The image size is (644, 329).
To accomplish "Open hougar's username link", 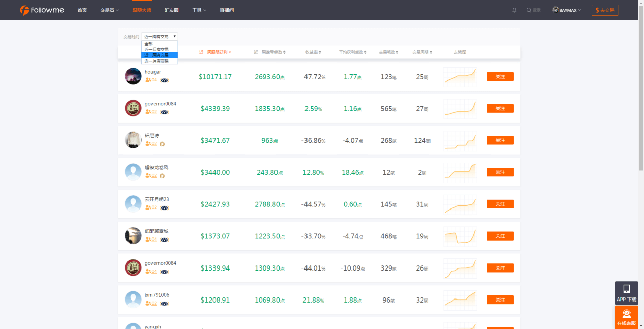I will click(x=153, y=72).
